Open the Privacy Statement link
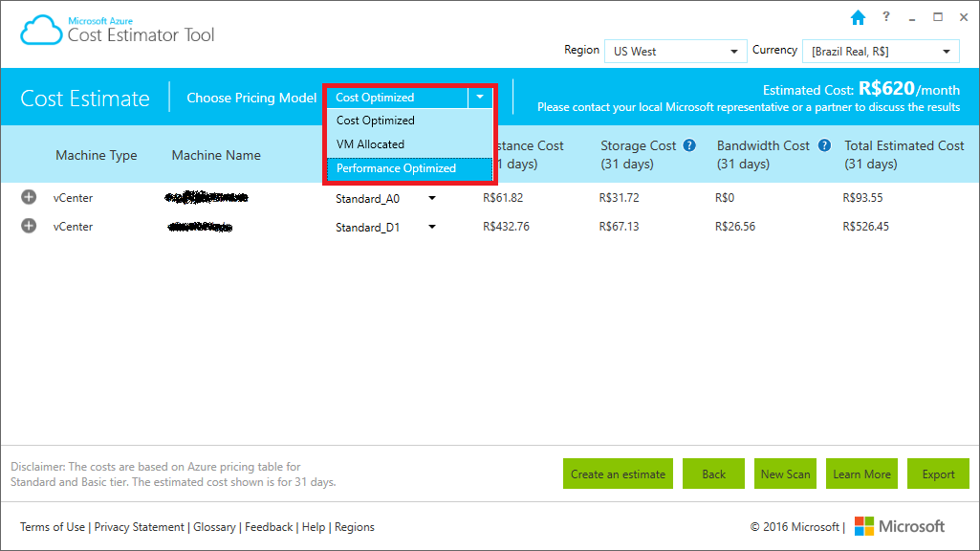This screenshot has width=980, height=551. coord(140,527)
